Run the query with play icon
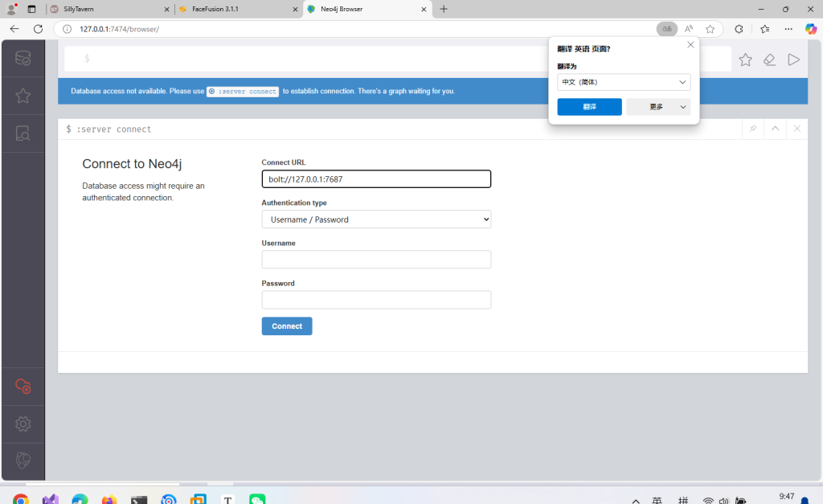This screenshot has width=823, height=504. pyautogui.click(x=793, y=59)
